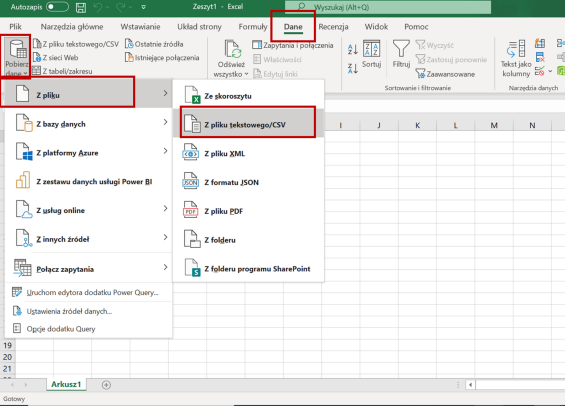Click ribbon Z pliku tekstowego/CSV button
This screenshot has width=565, height=406.
(76, 44)
